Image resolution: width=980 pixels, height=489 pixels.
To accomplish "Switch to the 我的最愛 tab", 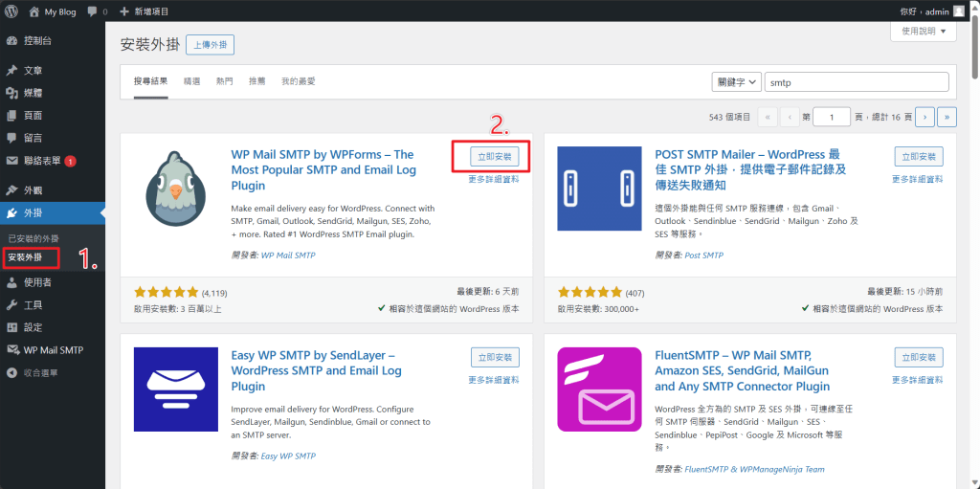I will (299, 81).
